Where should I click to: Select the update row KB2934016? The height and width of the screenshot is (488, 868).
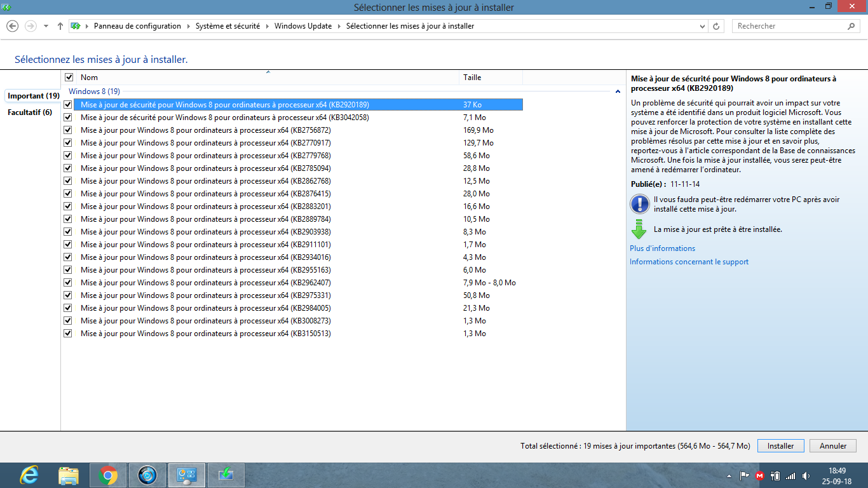coord(298,257)
